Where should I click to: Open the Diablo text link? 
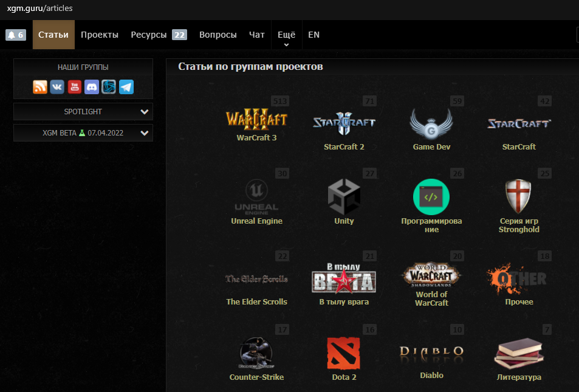pos(431,376)
